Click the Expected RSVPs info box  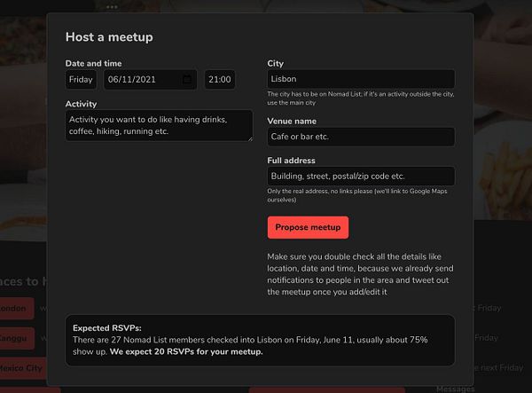(x=260, y=340)
